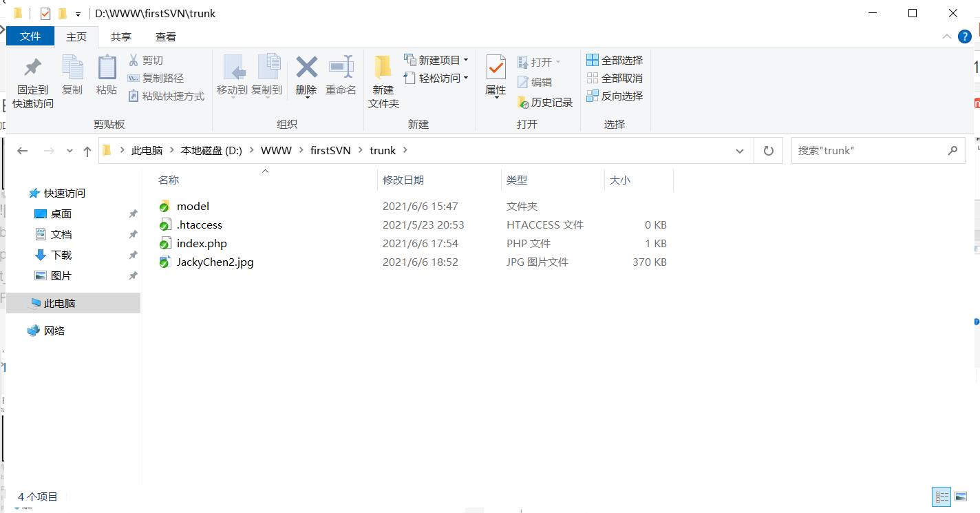Click the search magnifier icon
The width and height of the screenshot is (980, 513).
pyautogui.click(x=952, y=151)
